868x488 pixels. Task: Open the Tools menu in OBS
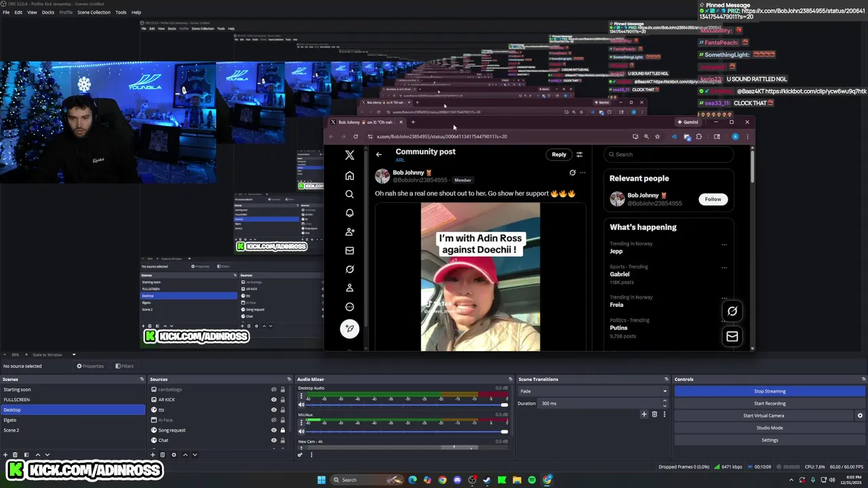tap(121, 12)
